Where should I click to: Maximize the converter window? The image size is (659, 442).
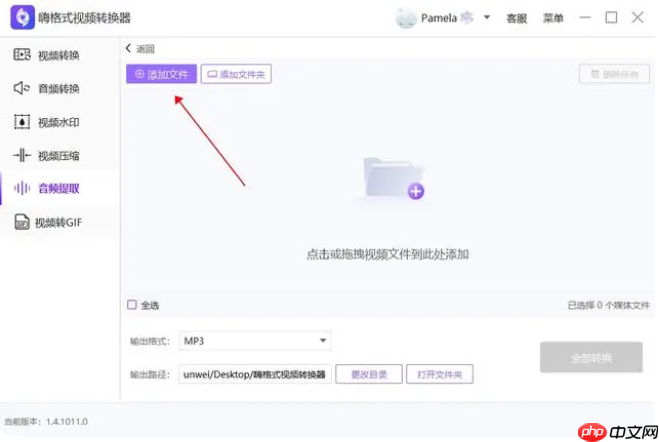[x=611, y=18]
